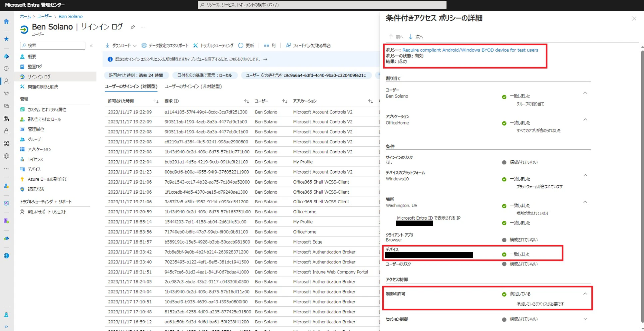Open OfficeHome sign-in at 19:20:59
Image resolution: width=644 pixels, height=331 pixels.
coord(242,212)
